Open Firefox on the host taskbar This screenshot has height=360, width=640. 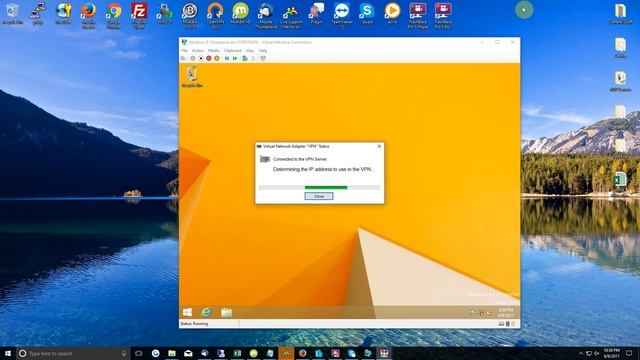point(302,353)
